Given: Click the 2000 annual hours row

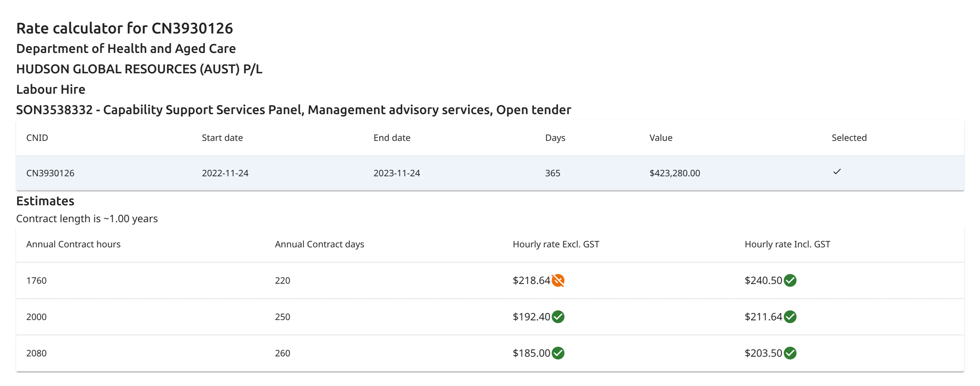Looking at the screenshot, I should click(37, 317).
